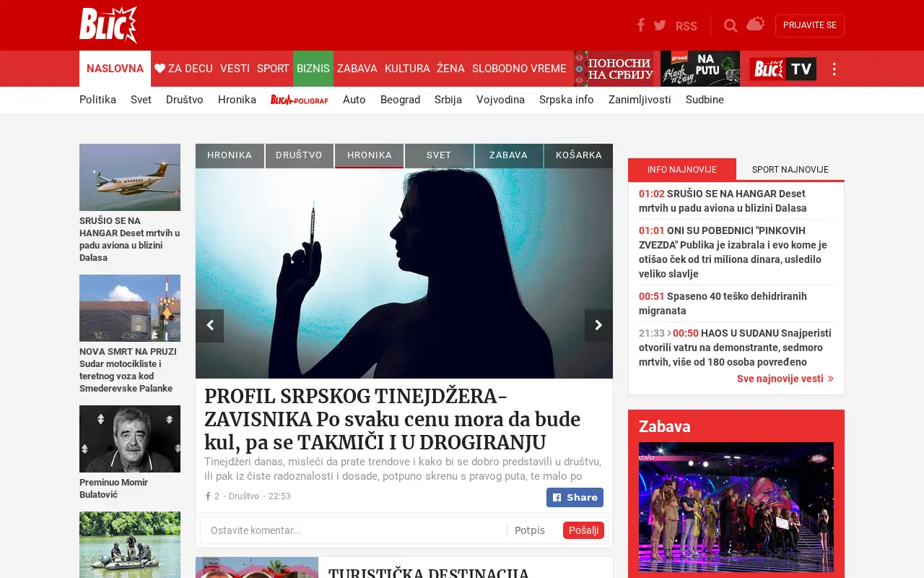Screen dimensions: 924x578
Task: Open the Biznis section
Action: coord(313,69)
